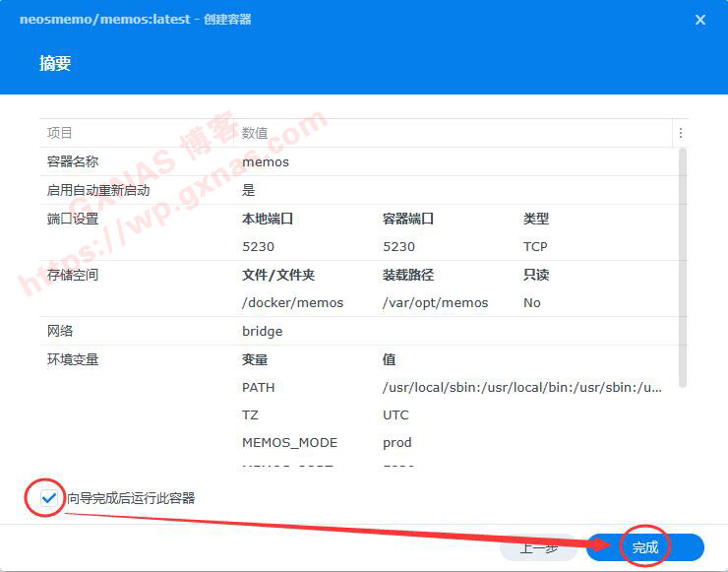Click the 数值 column header
Image resolution: width=728 pixels, height=572 pixels.
point(255,133)
